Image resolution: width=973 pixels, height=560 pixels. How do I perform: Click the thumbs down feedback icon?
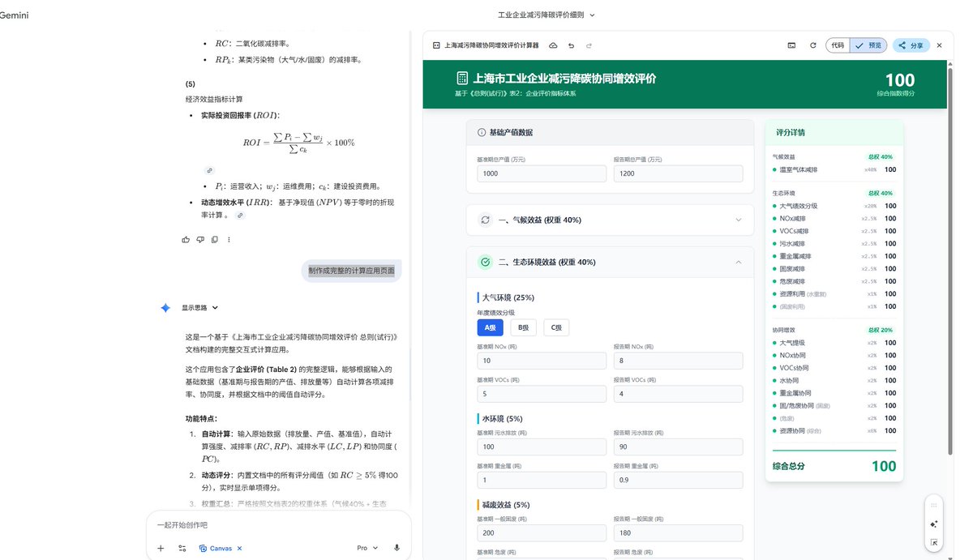click(200, 240)
